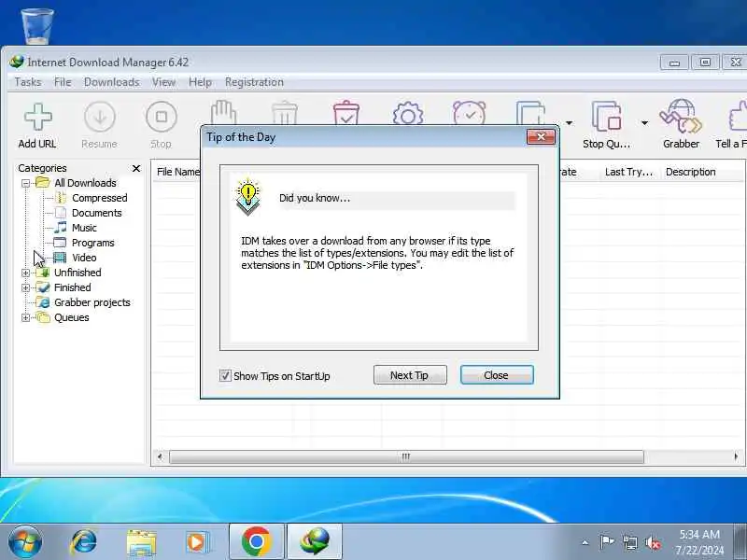This screenshot has width=747, height=560.
Task: Select the Music category
Action: pos(84,228)
